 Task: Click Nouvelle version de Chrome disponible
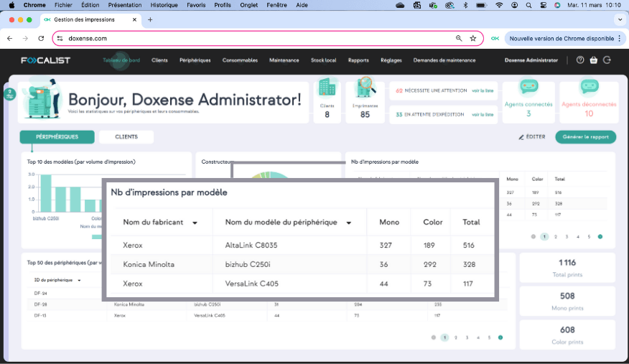tap(562, 39)
